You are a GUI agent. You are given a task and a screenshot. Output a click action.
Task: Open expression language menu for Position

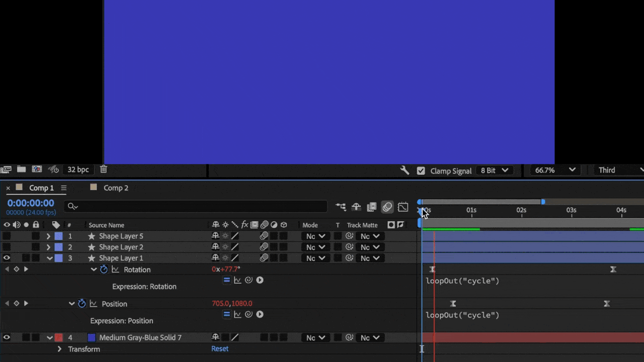coord(260,314)
